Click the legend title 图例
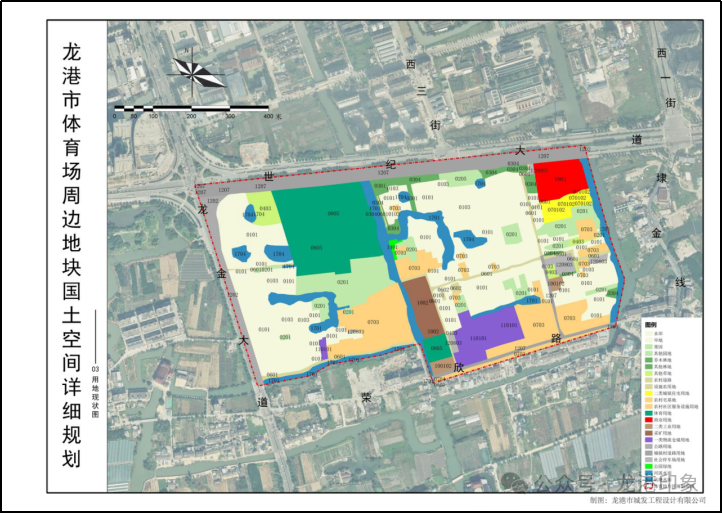This screenshot has width=722, height=513. tap(651, 325)
